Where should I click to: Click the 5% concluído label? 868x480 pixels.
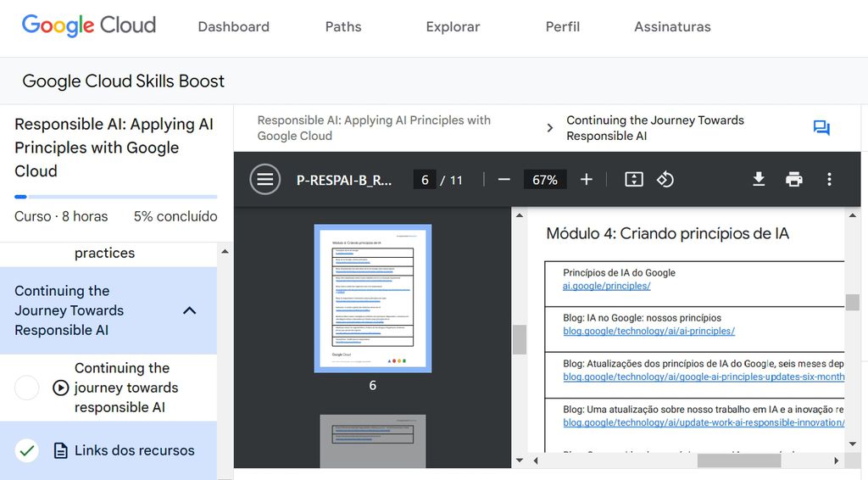[x=175, y=216]
